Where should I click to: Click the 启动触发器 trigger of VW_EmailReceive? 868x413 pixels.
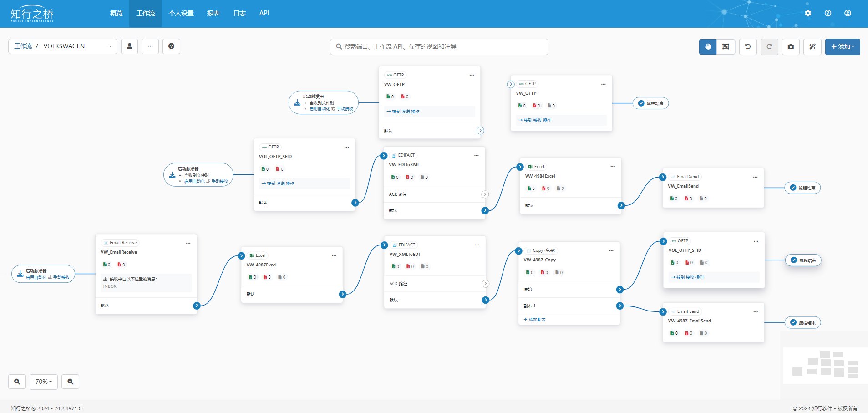pyautogui.click(x=43, y=274)
